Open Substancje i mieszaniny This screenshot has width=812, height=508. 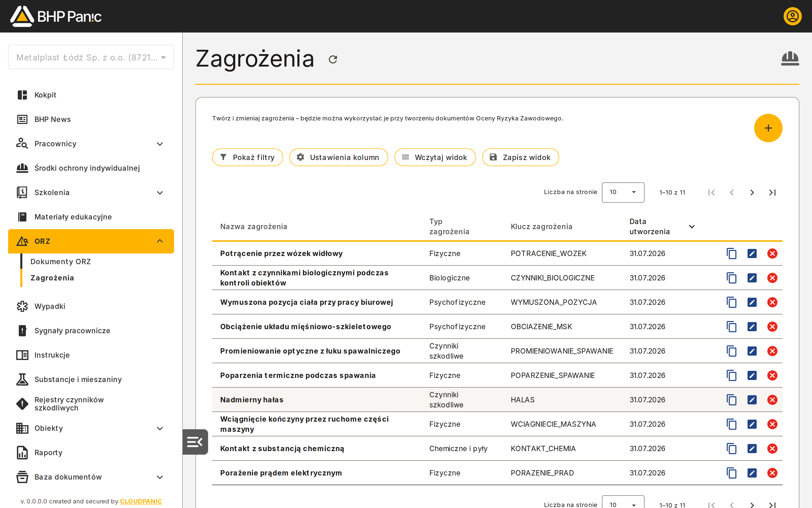coord(91,379)
